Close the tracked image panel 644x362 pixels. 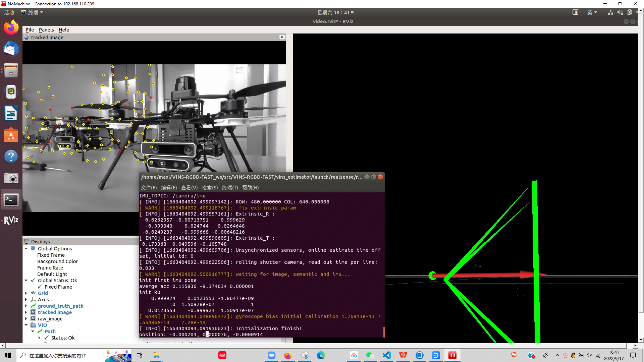(282, 37)
